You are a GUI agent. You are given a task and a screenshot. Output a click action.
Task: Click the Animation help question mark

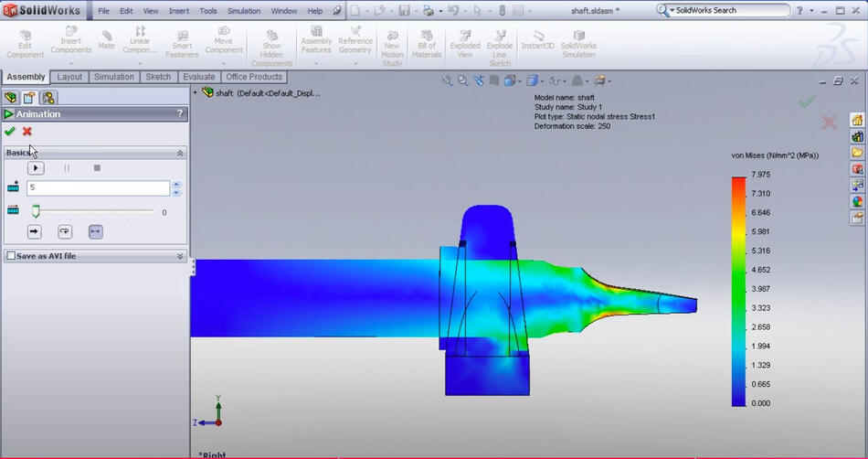180,114
